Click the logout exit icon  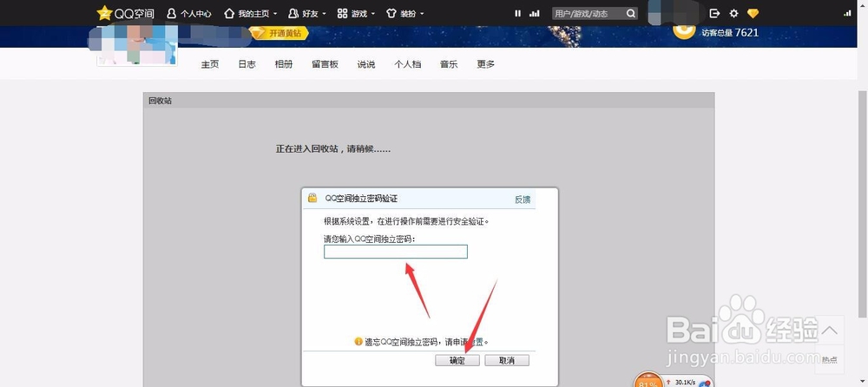714,13
